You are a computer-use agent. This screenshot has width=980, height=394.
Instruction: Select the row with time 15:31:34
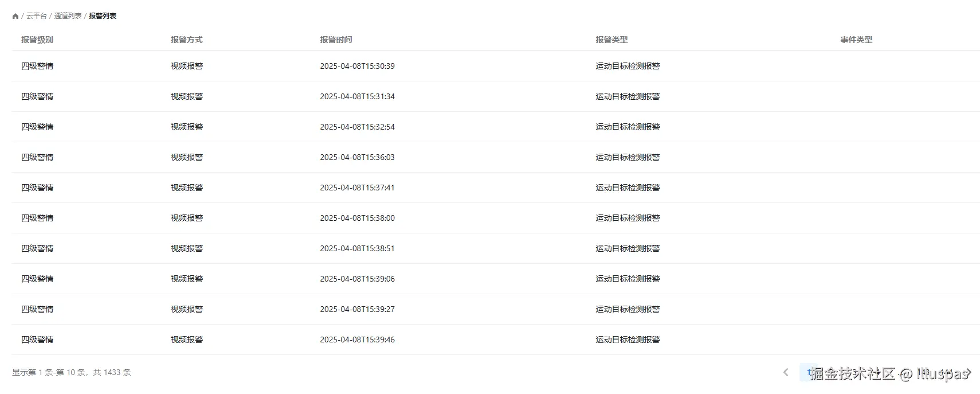point(496,96)
